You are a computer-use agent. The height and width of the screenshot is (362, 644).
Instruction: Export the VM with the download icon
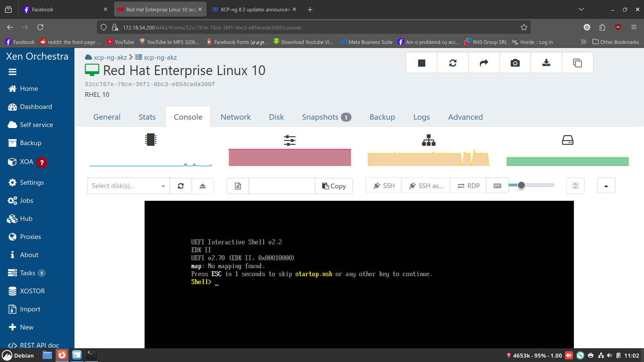(x=546, y=62)
